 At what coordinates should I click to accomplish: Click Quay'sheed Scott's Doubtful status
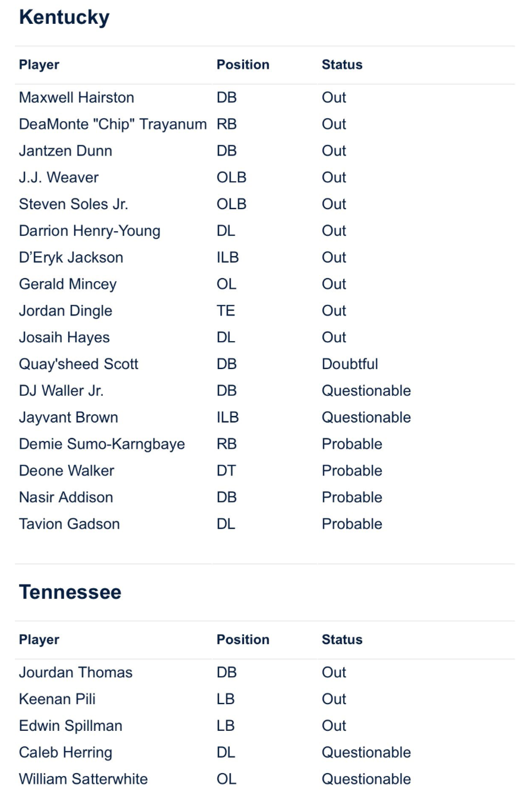coord(350,364)
